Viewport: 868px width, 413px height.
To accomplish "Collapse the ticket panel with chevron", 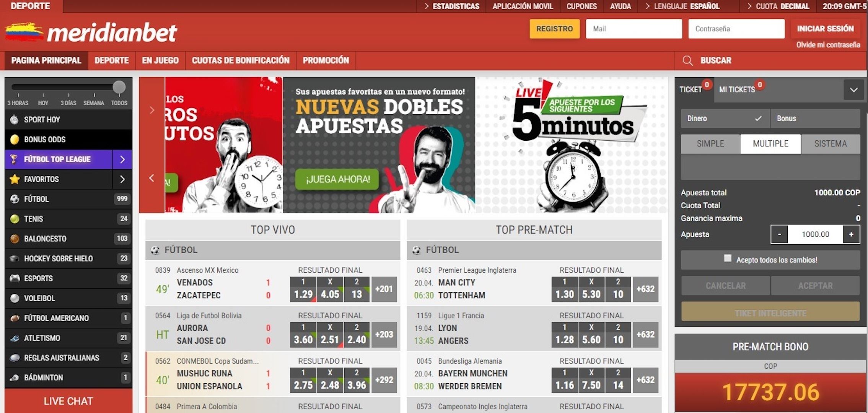I will [x=853, y=90].
